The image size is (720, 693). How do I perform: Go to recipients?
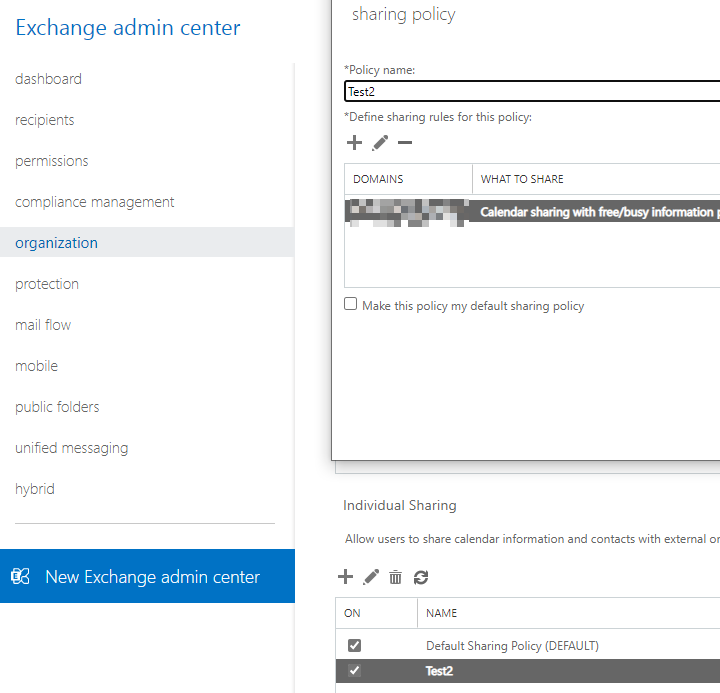click(45, 120)
